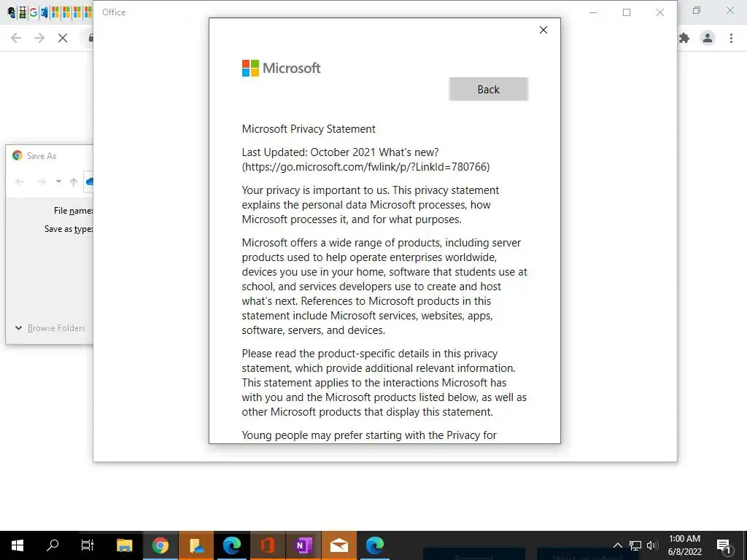This screenshot has width=747, height=560.
Task: Open File Explorer from taskbar
Action: [x=124, y=545]
